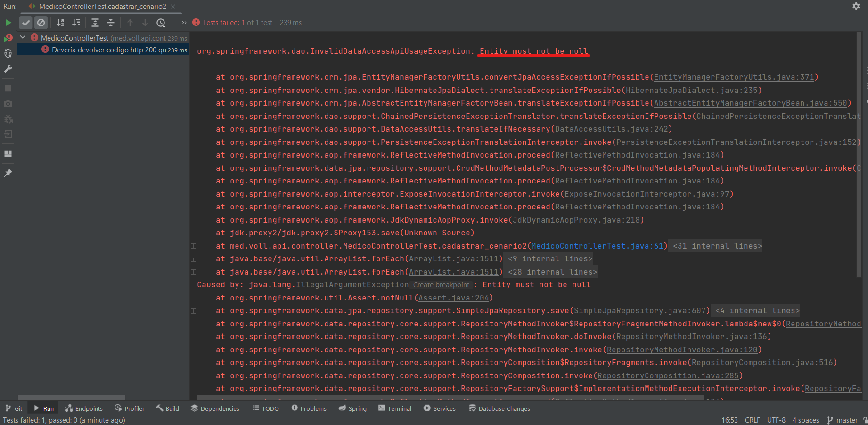Click console vertical scrollbar
The width and height of the screenshot is (868, 425).
tap(858, 154)
